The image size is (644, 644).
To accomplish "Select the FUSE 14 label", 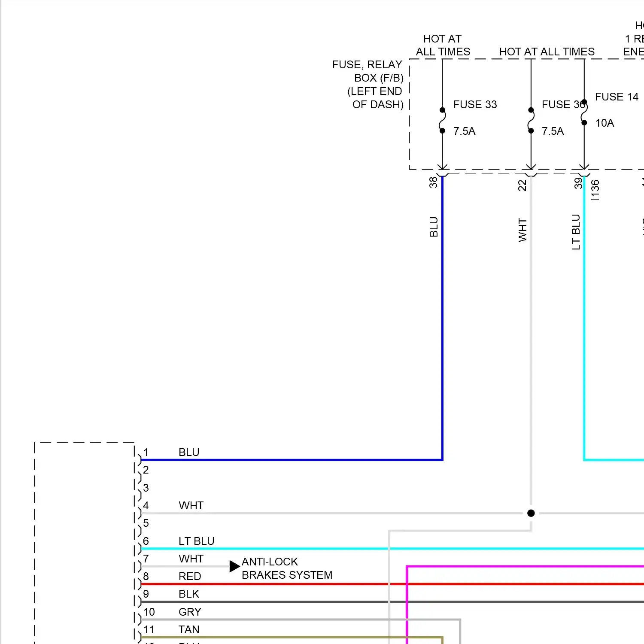I will (x=617, y=97).
